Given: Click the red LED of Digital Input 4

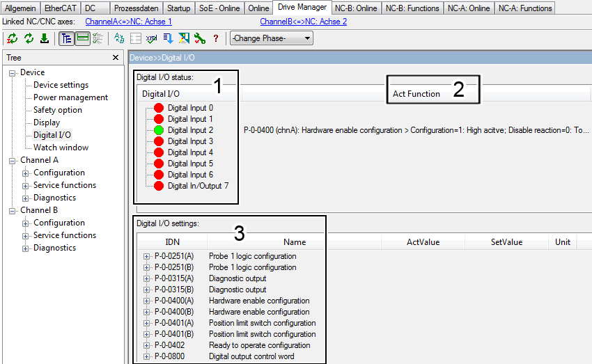Looking at the screenshot, I should click(x=159, y=152).
